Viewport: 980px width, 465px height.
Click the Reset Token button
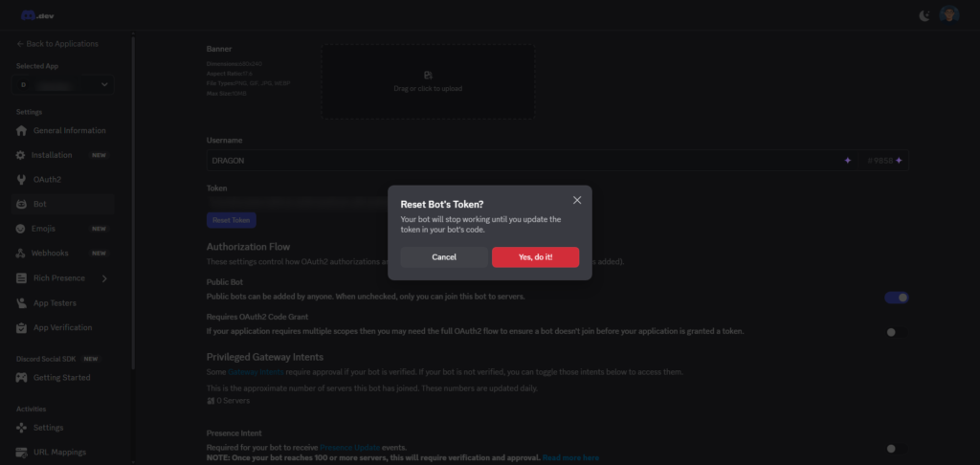tap(232, 220)
